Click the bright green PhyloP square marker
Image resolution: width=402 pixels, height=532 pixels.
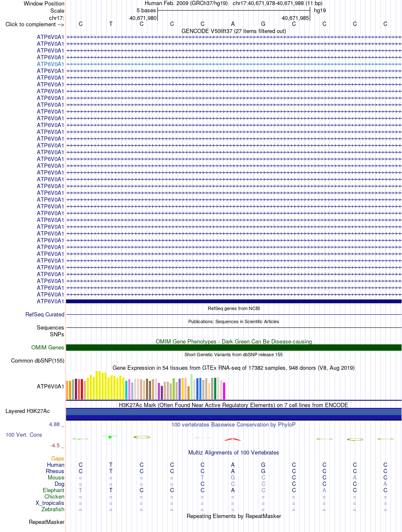pos(110,437)
